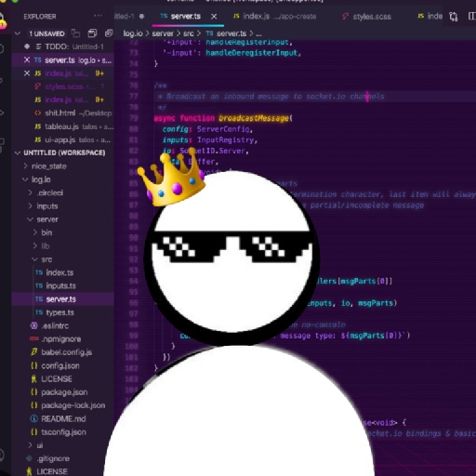Screen dimensions: 476x476
Task: Open the partially visible inde tab
Action: (430, 16)
